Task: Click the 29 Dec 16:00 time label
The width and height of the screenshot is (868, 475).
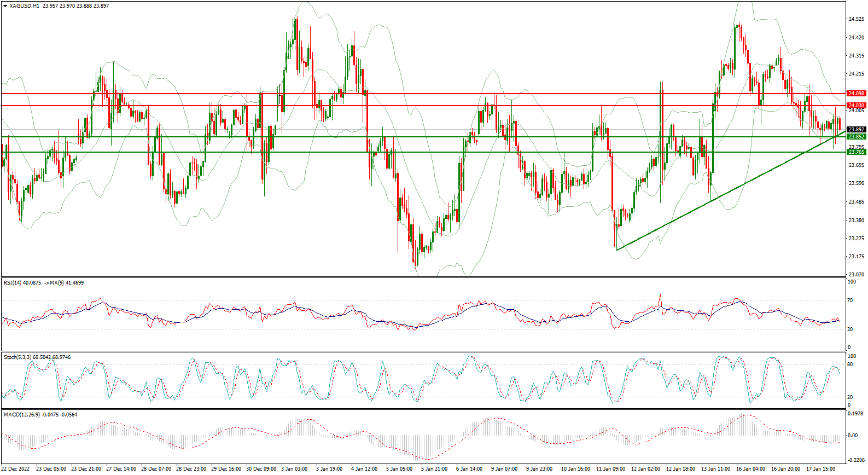Action: [x=226, y=469]
